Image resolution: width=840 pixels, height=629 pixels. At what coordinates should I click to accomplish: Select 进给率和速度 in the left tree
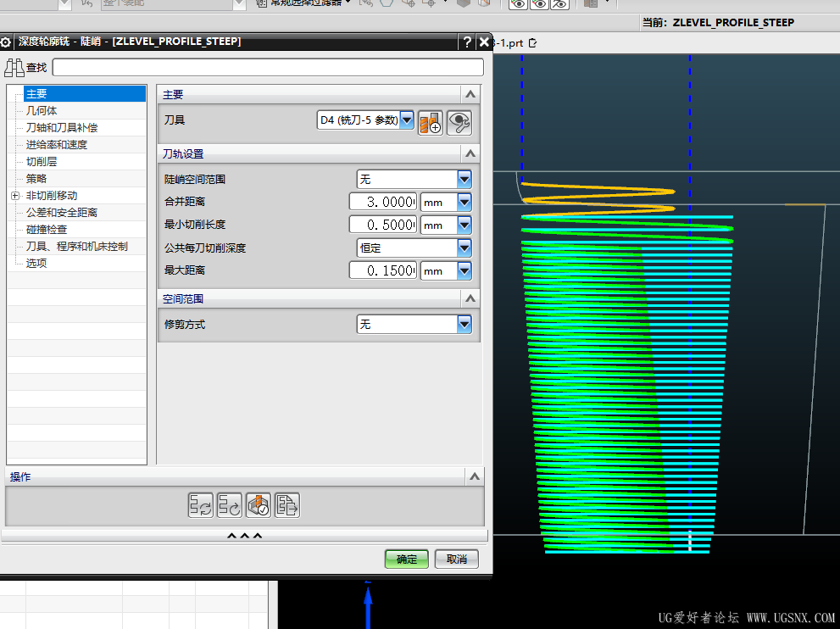click(56, 145)
